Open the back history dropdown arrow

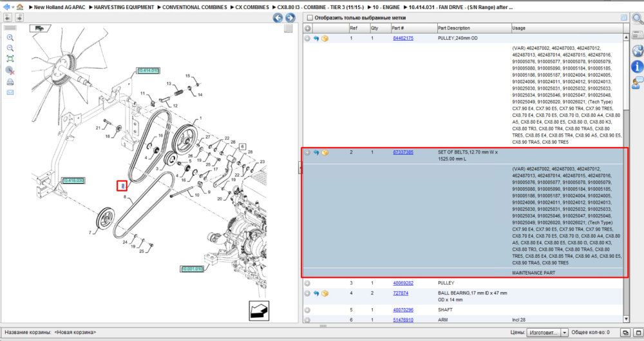pyautogui.click(x=13, y=7)
